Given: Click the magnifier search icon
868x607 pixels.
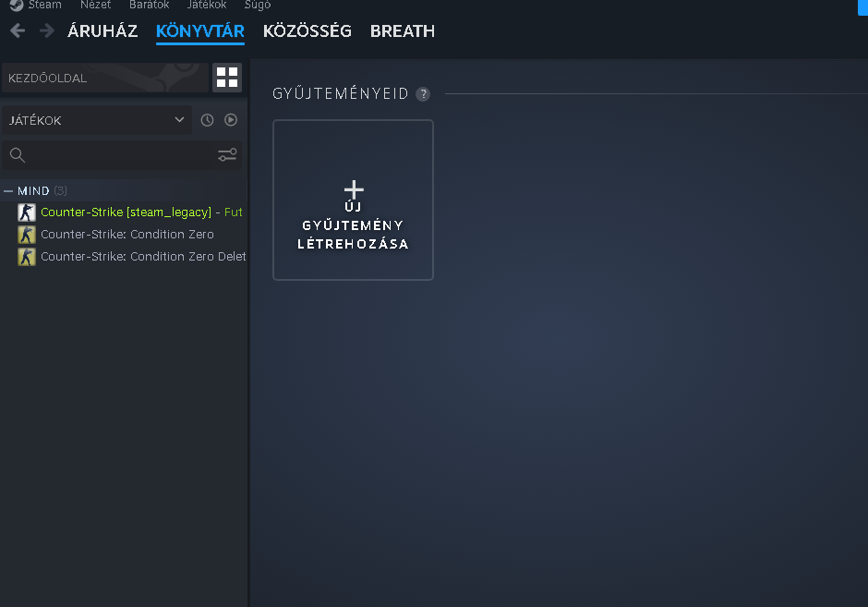Looking at the screenshot, I should pos(18,155).
